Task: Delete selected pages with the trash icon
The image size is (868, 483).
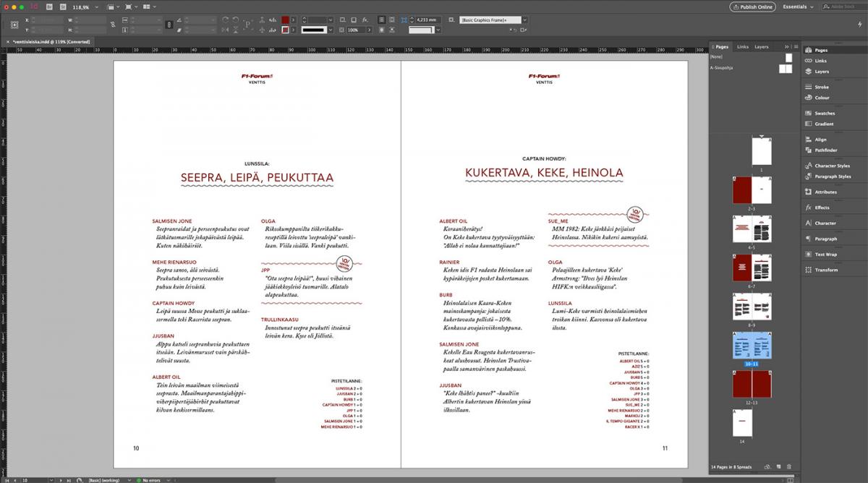Action: pyautogui.click(x=789, y=466)
